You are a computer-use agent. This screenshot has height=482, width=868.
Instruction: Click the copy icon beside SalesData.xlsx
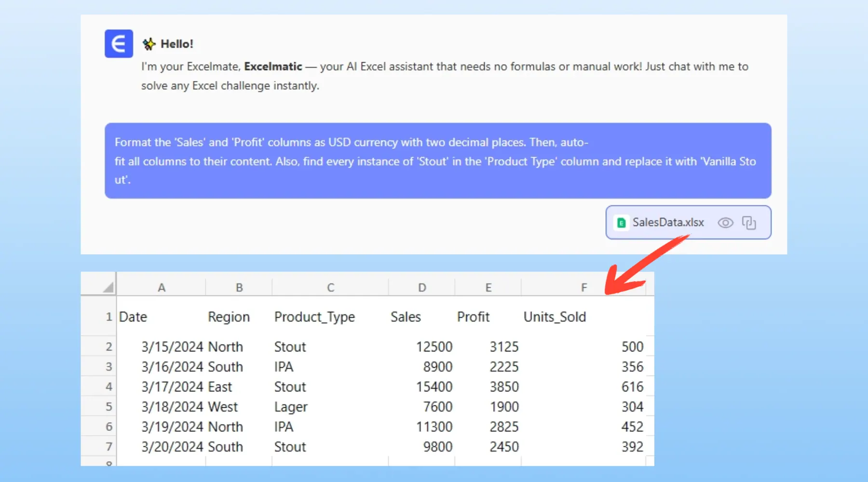749,223
